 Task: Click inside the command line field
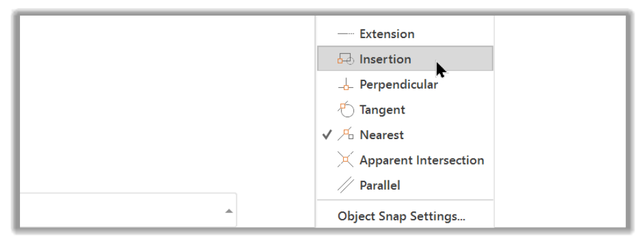coord(123,210)
